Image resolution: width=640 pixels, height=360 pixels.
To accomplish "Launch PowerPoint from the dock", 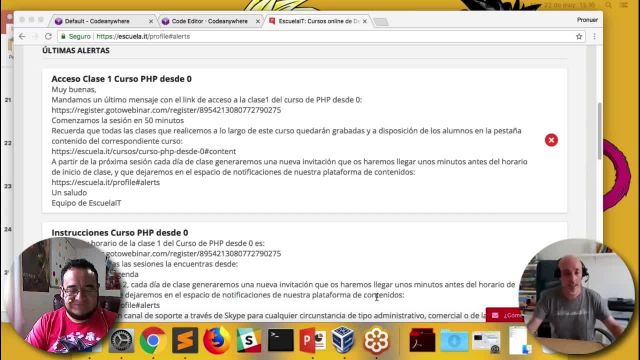I will 312,340.
